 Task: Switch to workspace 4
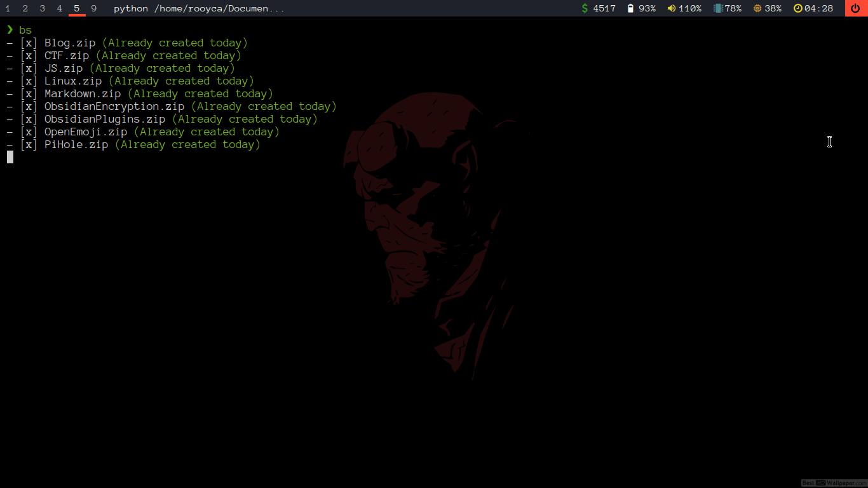[x=59, y=8]
